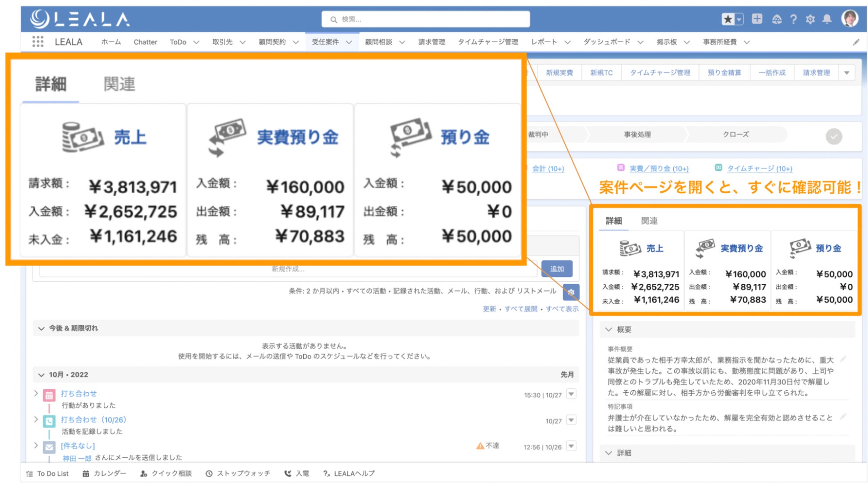Expand the 打ち合わせ (10/26) activity entry
868x484 pixels.
(x=36, y=419)
